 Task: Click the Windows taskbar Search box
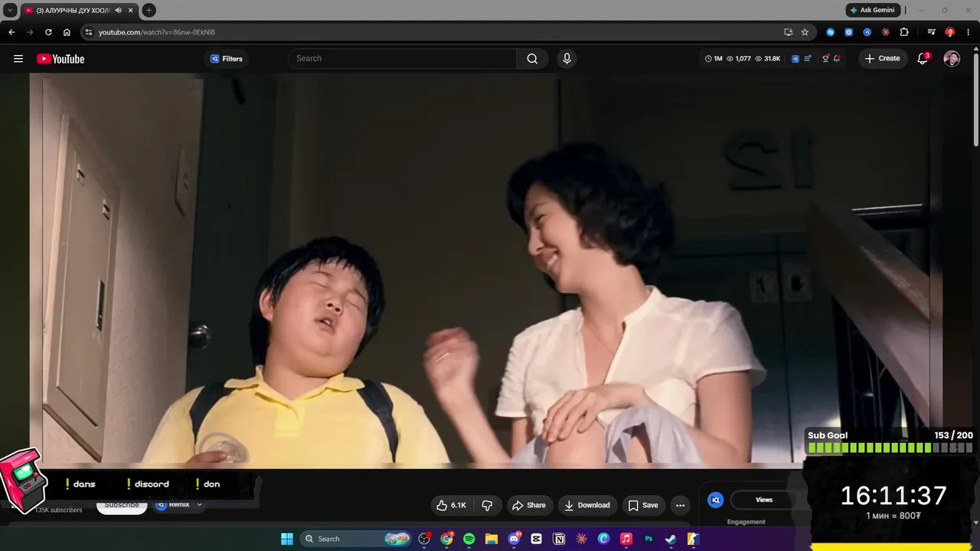coord(356,539)
